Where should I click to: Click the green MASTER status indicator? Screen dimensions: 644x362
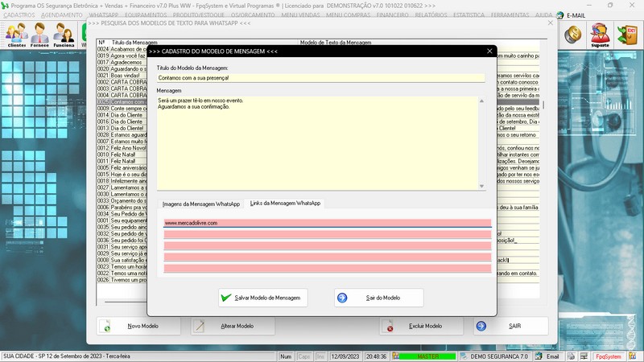pos(427,356)
